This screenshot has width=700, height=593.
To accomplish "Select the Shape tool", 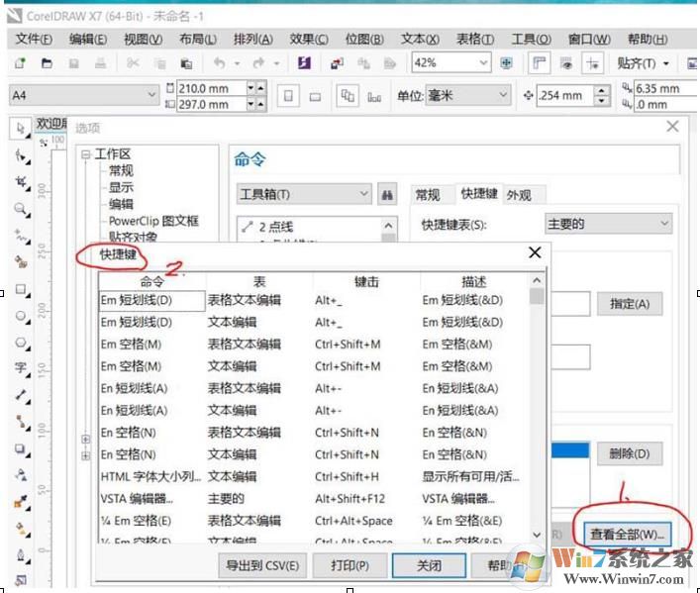I will [x=21, y=155].
